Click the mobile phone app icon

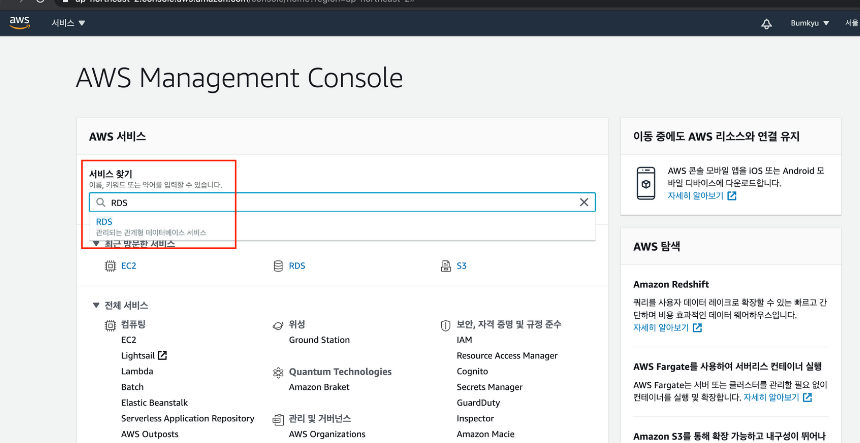tap(646, 183)
